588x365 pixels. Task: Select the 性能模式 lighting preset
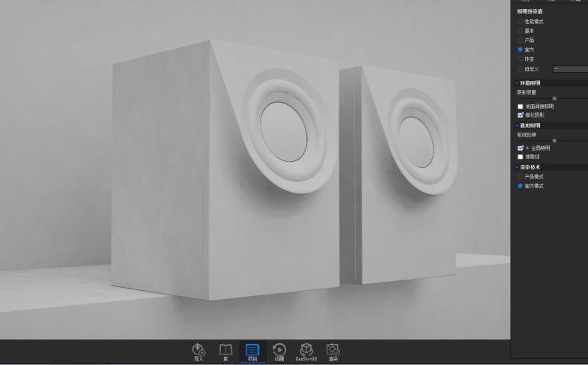520,22
